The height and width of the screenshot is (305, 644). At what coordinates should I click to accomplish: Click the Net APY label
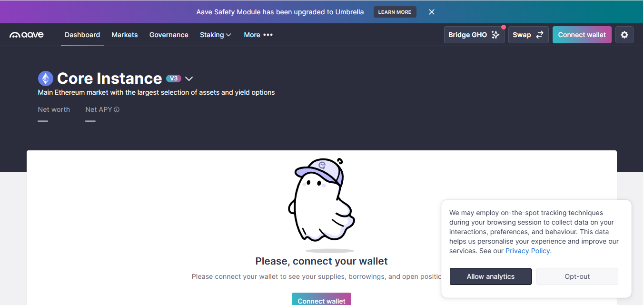pyautogui.click(x=99, y=109)
